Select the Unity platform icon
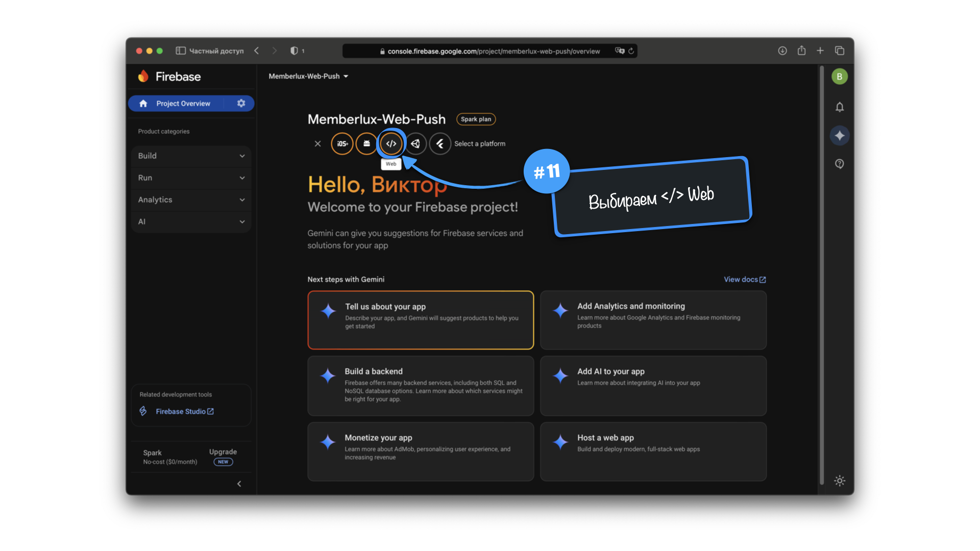 (415, 144)
